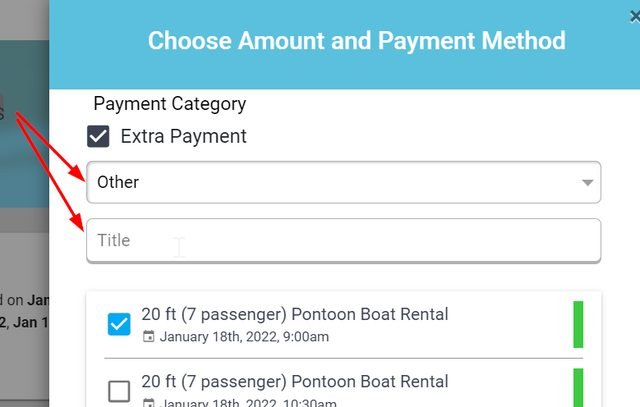
Task: Click the January 18th 10:30am date text
Action: click(248, 403)
